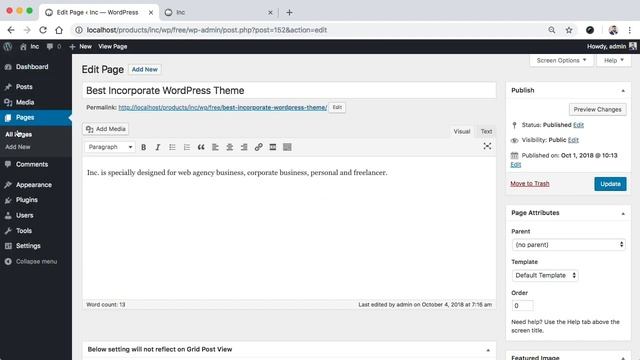Click the permalink Edit button
This screenshot has height=360, width=640.
[x=337, y=107]
